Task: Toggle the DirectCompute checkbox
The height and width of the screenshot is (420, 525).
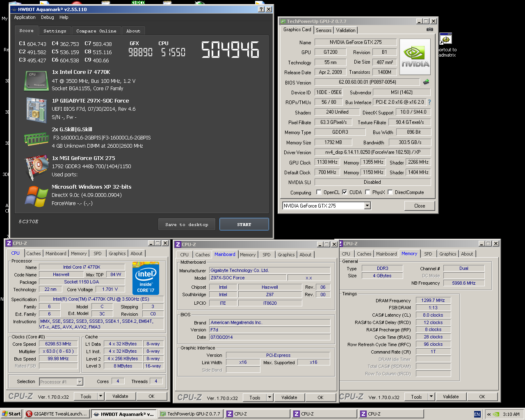Action: [x=390, y=192]
